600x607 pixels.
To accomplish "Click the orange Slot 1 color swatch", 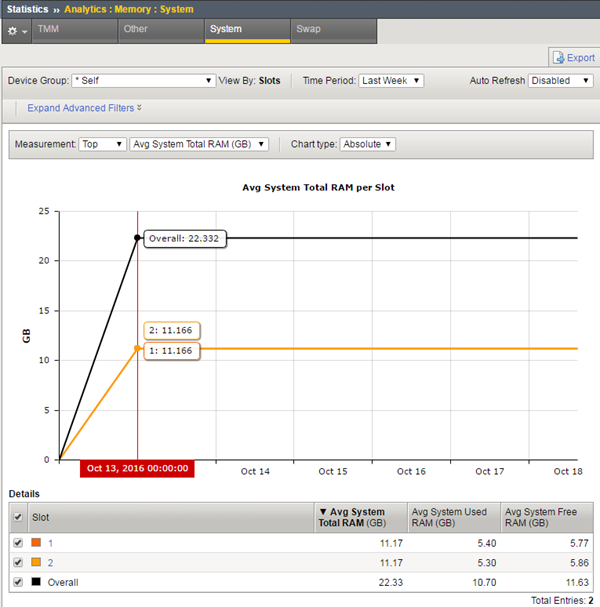I will (39, 543).
